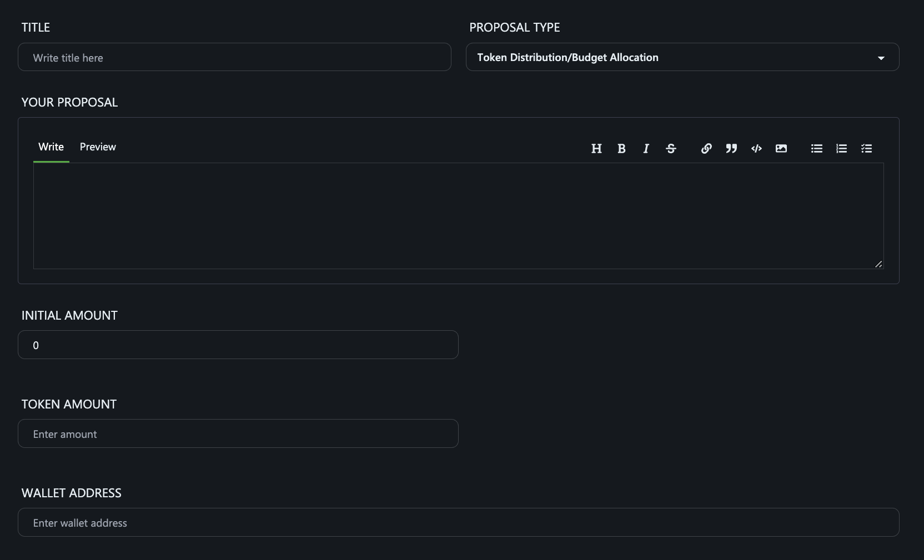Image resolution: width=924 pixels, height=560 pixels.
Task: Click the YOUR PROPOSAL label
Action: [69, 102]
